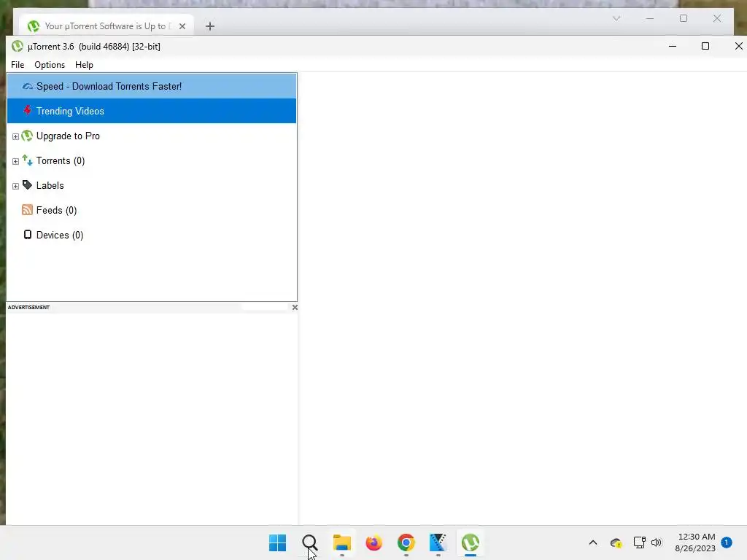Viewport: 747px width, 560px height.
Task: Maximize the µTorrent window
Action: (705, 46)
